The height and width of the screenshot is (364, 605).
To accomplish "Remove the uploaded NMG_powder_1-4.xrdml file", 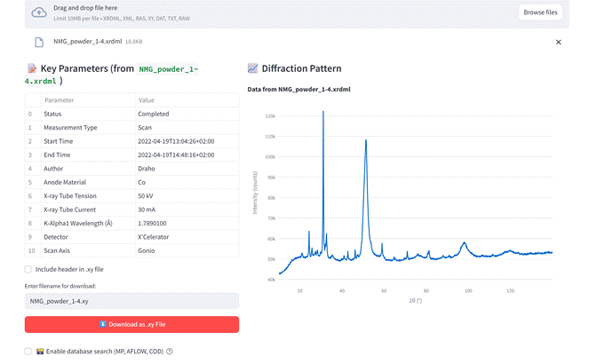I will point(558,42).
